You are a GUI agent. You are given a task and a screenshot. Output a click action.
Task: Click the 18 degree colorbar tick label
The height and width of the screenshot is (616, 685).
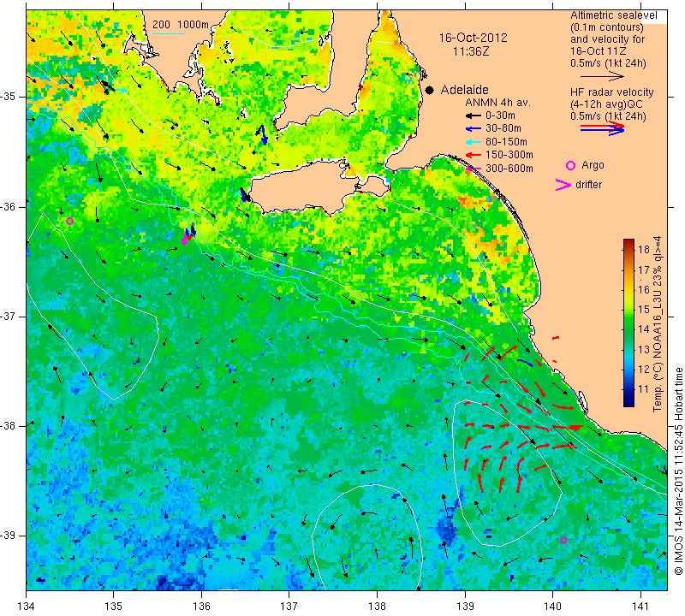click(644, 249)
